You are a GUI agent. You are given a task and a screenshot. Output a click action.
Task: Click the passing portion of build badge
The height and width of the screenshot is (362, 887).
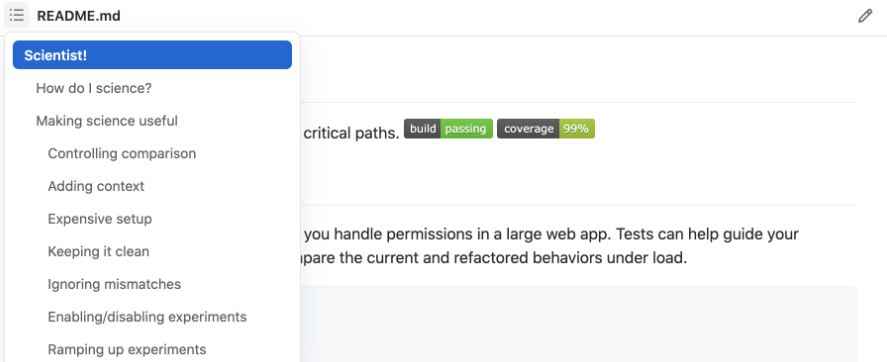click(466, 129)
